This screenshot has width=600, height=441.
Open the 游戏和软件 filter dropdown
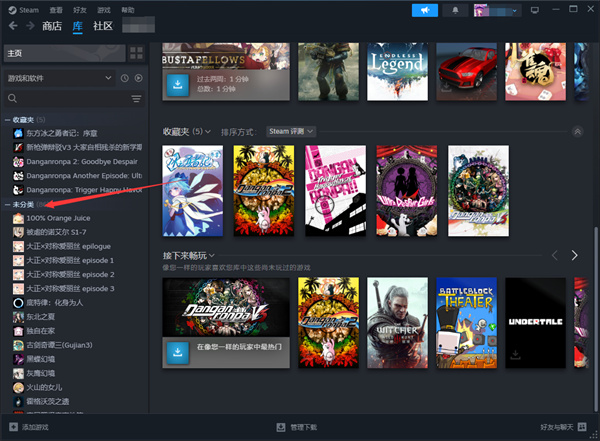click(60, 78)
